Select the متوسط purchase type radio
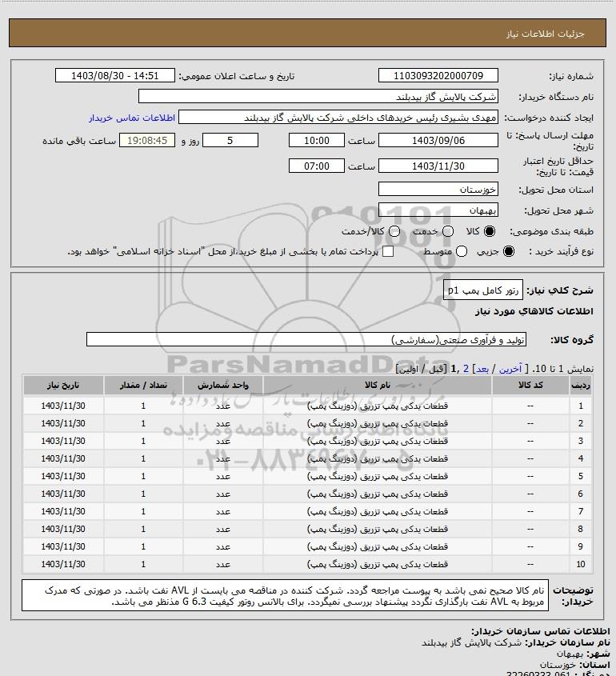The width and height of the screenshot is (616, 676). tap(462, 251)
